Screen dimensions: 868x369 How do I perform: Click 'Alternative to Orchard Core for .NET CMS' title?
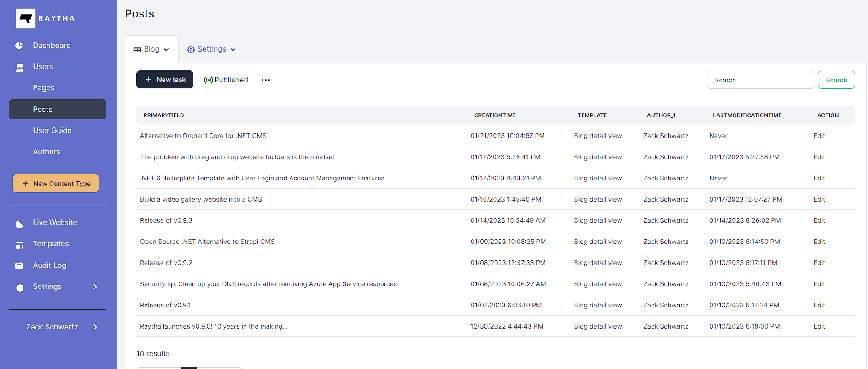[203, 136]
